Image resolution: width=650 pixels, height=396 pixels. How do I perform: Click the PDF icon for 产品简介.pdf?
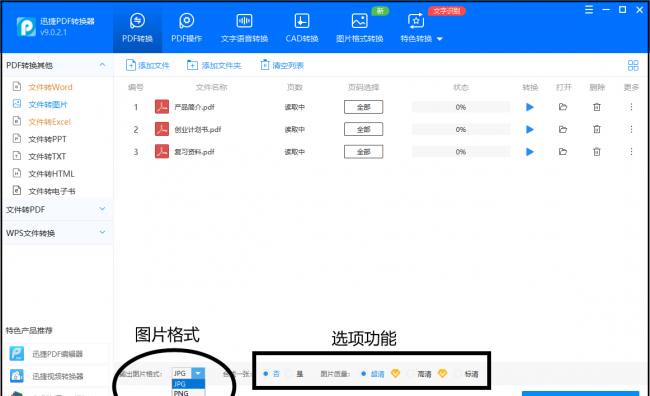(162, 107)
